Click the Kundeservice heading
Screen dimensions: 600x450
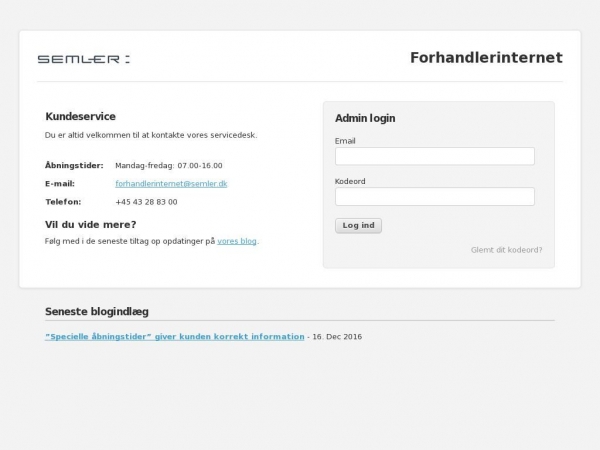pyautogui.click(x=80, y=116)
